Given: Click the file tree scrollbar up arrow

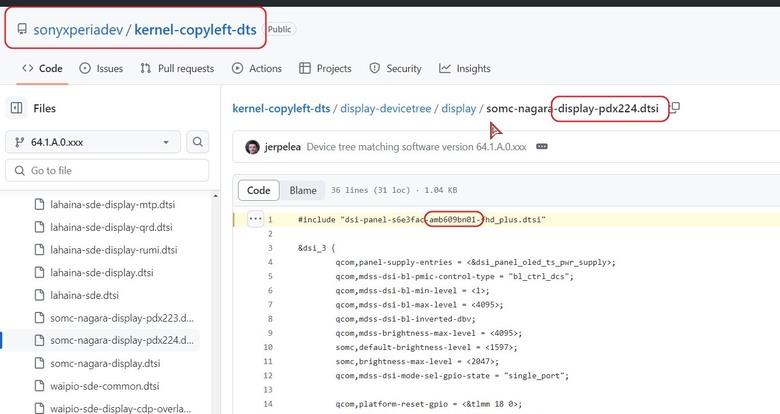Looking at the screenshot, I should [x=215, y=196].
